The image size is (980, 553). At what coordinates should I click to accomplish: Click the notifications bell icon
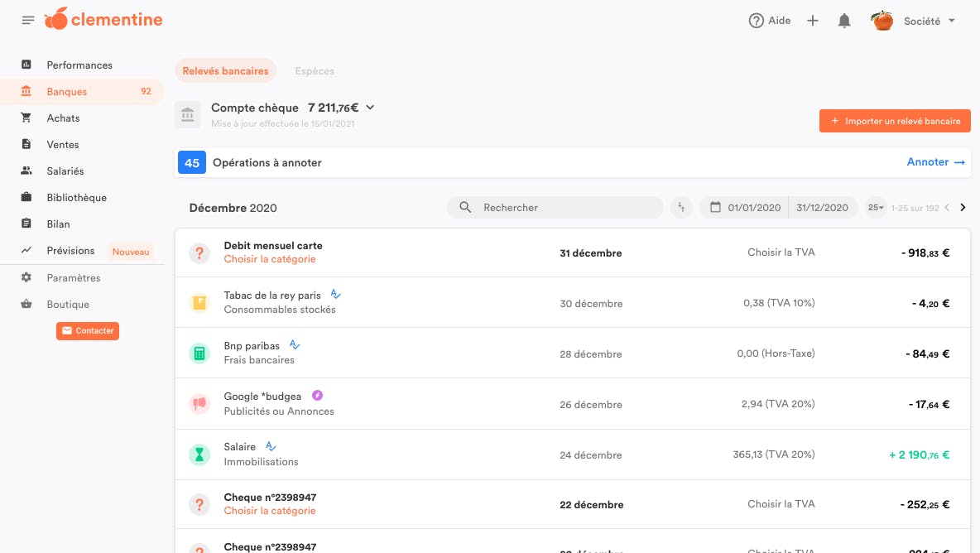tap(844, 21)
